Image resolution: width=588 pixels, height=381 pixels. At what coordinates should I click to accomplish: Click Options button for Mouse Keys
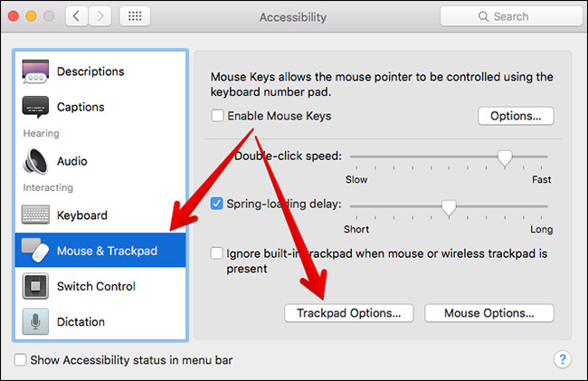[x=516, y=116]
